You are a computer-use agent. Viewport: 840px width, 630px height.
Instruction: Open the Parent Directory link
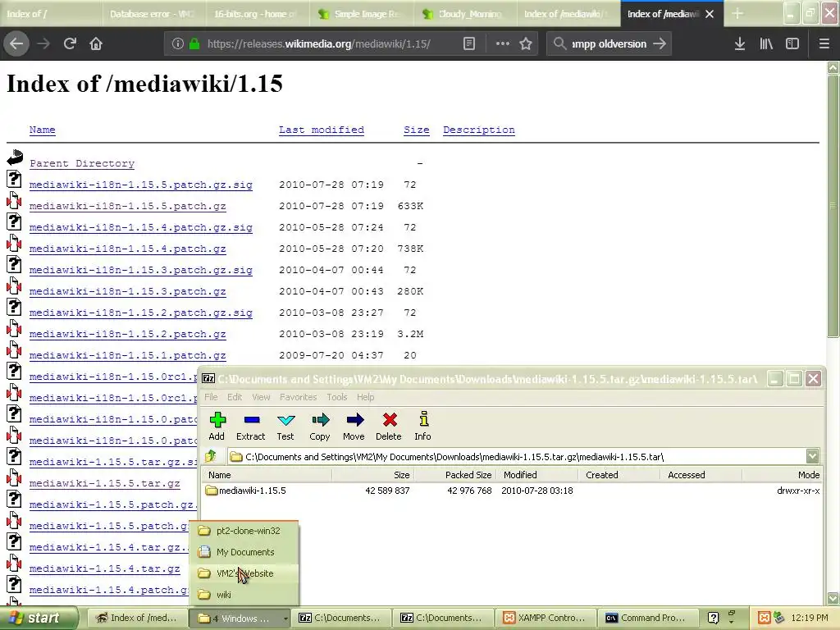tap(82, 163)
